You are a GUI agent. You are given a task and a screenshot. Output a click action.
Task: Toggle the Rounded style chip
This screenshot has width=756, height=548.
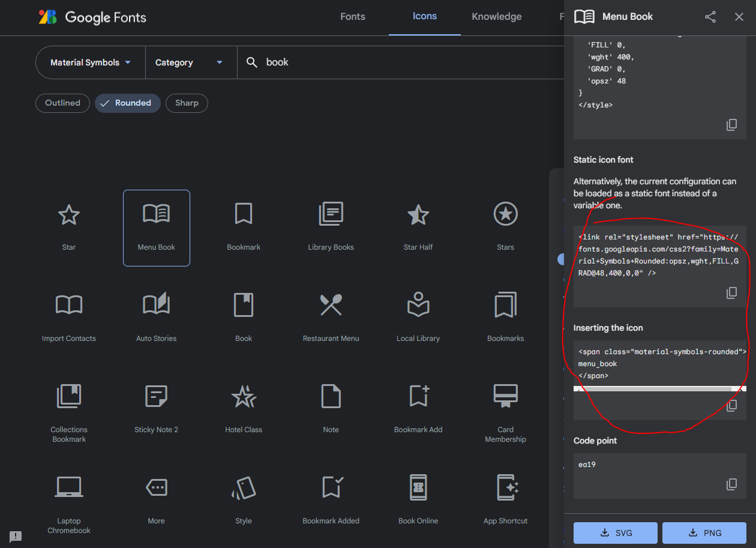pos(127,103)
